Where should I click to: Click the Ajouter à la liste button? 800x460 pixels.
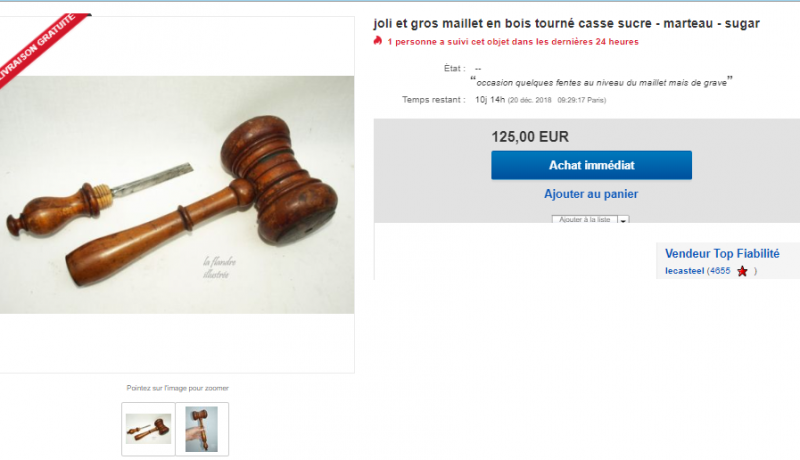pyautogui.click(x=585, y=219)
